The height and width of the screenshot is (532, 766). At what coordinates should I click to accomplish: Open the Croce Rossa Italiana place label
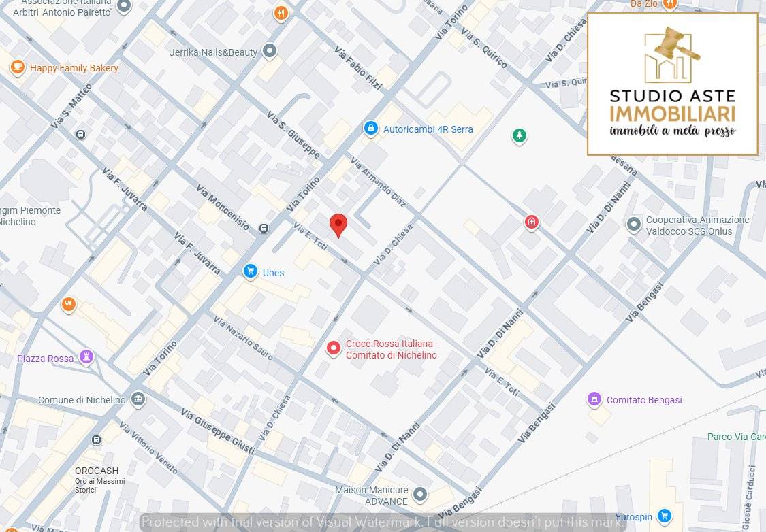pos(391,350)
